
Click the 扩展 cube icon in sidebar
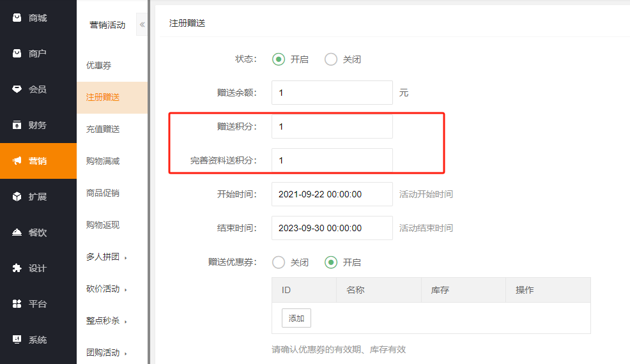(x=17, y=197)
